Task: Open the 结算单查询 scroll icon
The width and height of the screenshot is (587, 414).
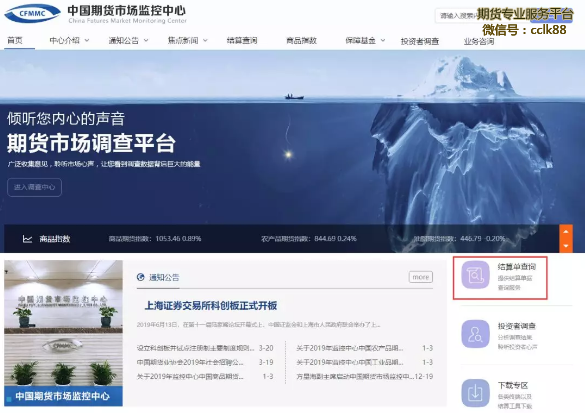Action: 475,275
